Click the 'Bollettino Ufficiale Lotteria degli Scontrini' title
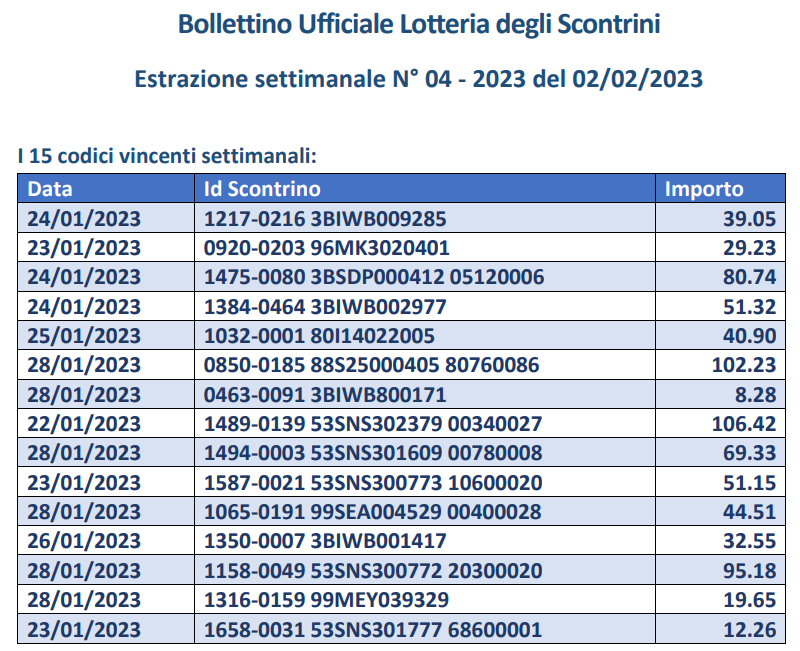 click(419, 24)
